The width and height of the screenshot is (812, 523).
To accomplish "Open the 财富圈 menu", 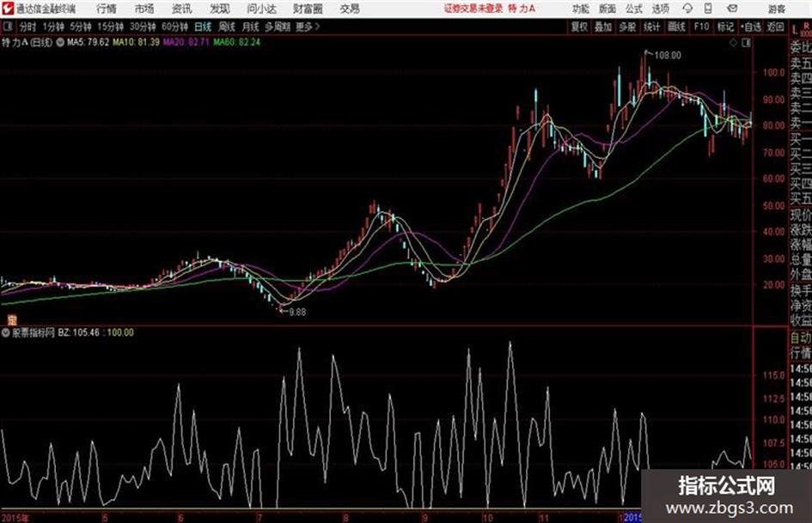I will tap(308, 9).
